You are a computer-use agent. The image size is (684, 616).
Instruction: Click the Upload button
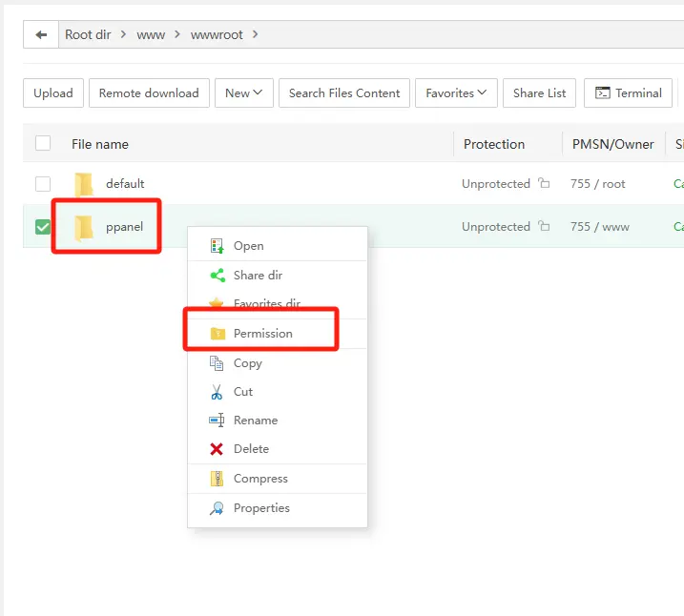[x=53, y=92]
